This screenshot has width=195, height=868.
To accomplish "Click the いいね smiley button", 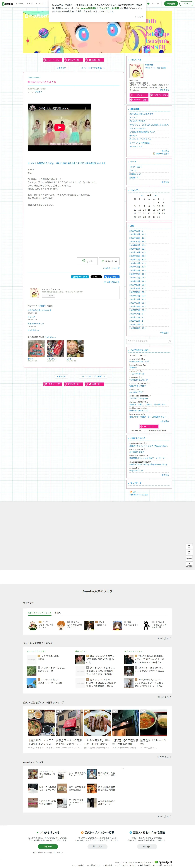I will tap(87, 261).
